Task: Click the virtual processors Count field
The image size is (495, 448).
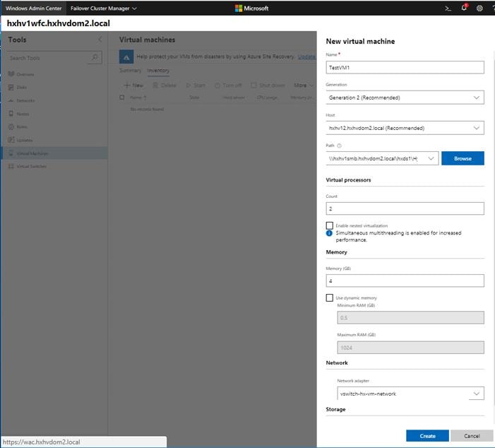Action: [x=405, y=208]
